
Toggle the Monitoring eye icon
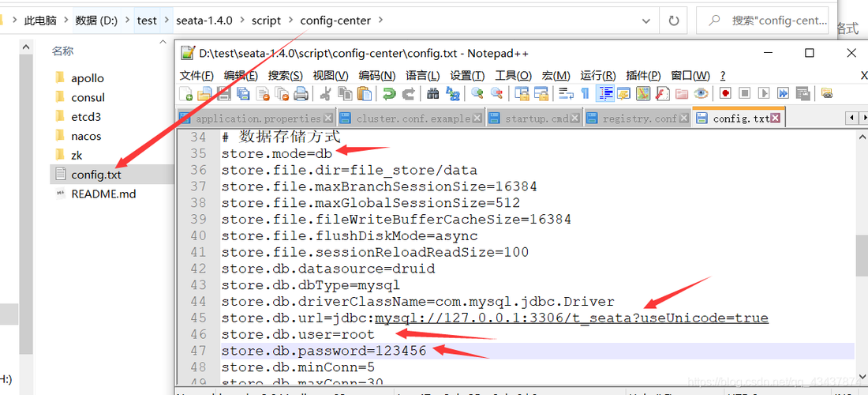(701, 94)
